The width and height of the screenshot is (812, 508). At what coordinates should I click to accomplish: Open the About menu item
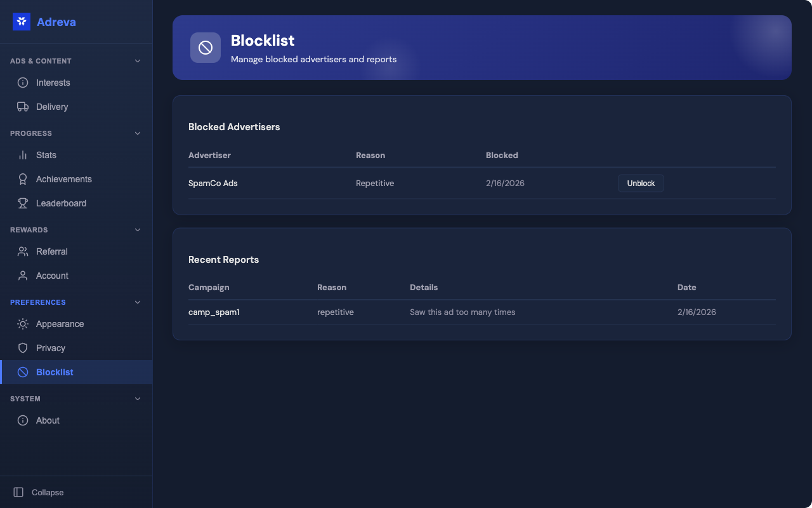point(48,420)
